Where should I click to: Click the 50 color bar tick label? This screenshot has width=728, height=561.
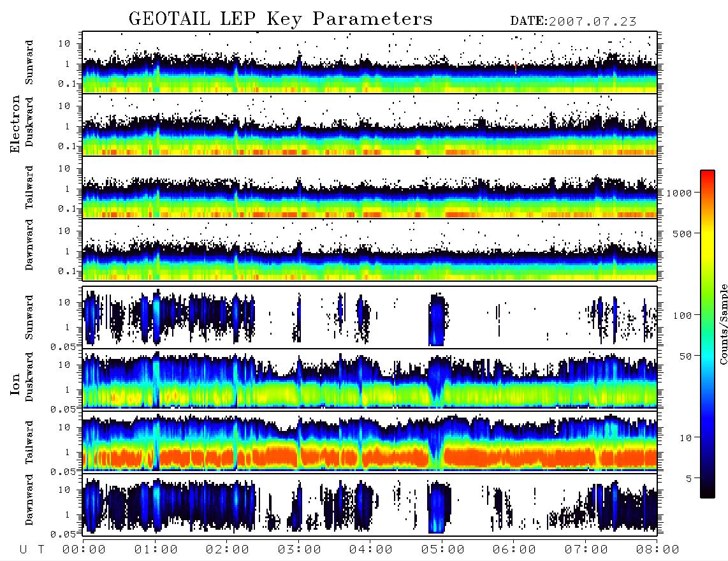pyautogui.click(x=685, y=356)
